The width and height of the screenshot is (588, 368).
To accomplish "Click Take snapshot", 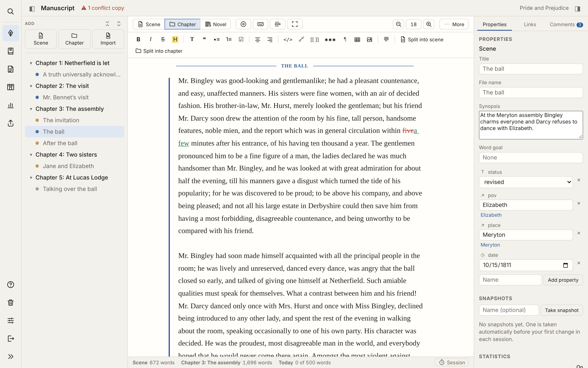I will [561, 310].
